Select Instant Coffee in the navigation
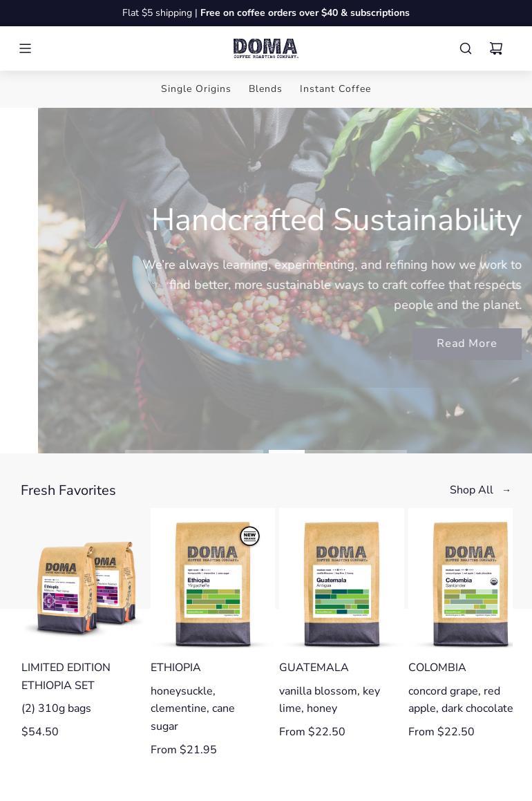The image size is (532, 801). (x=335, y=89)
